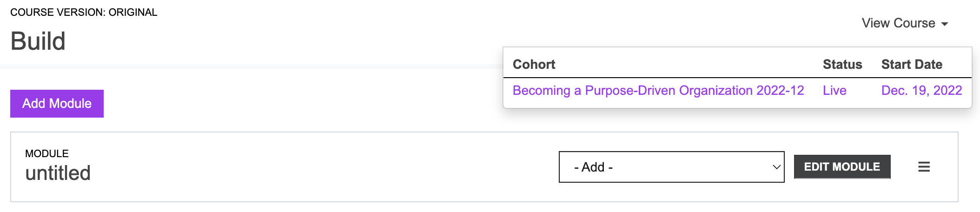
Task: Click the Start Date column header
Action: (x=911, y=64)
